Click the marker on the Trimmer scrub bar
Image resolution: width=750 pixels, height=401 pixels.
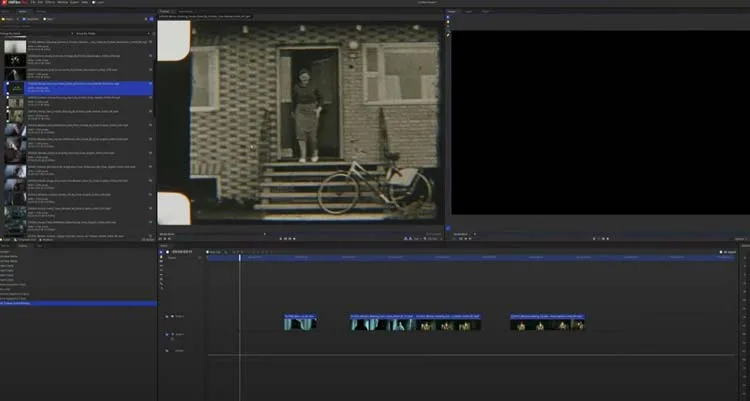click(x=265, y=234)
